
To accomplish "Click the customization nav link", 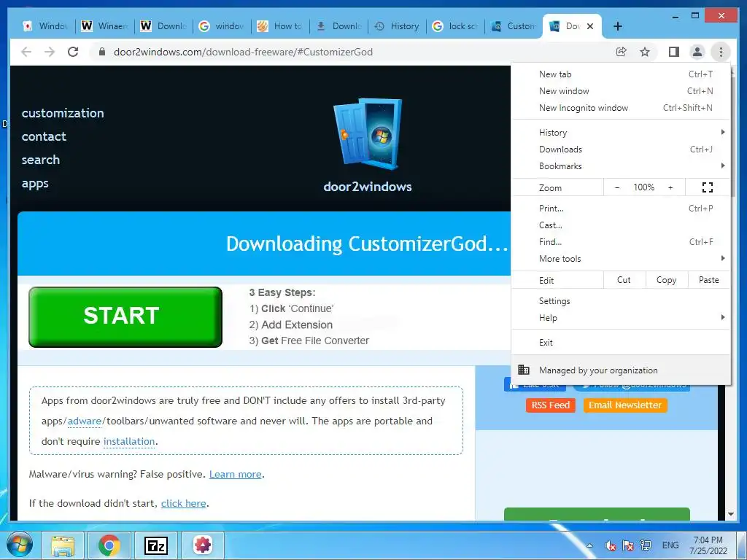I will [x=63, y=113].
